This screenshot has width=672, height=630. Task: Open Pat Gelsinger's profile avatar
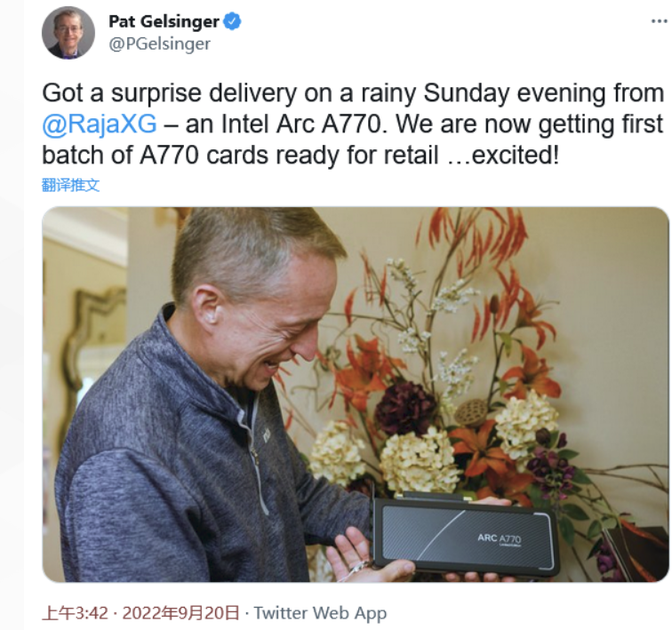tap(68, 33)
